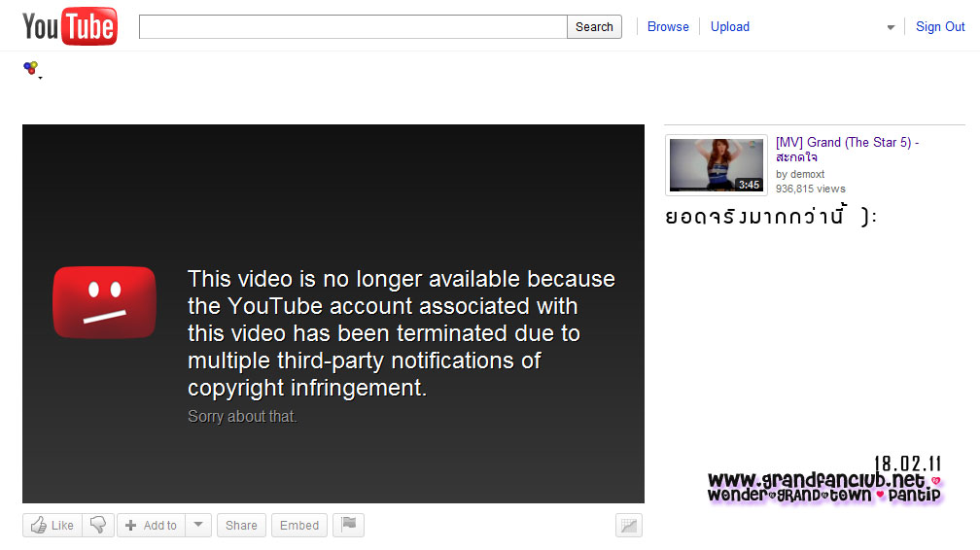This screenshot has width=980, height=550.
Task: Click the Search button
Action: 594,27
